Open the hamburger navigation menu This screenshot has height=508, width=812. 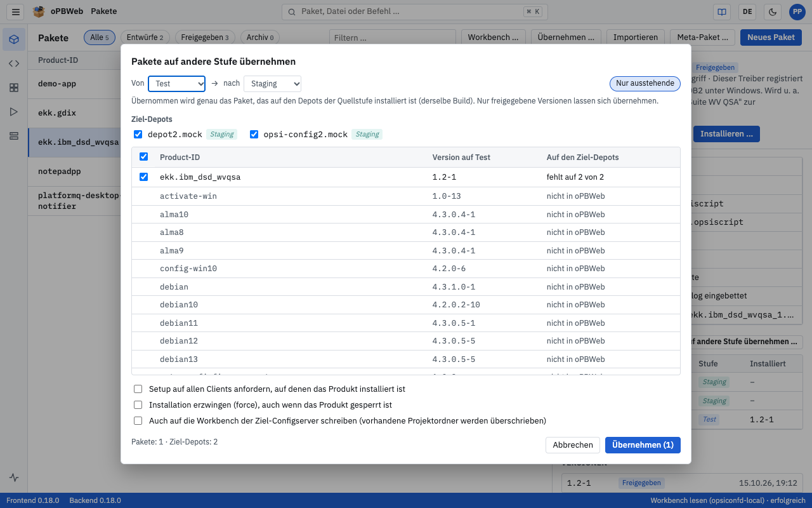point(16,11)
